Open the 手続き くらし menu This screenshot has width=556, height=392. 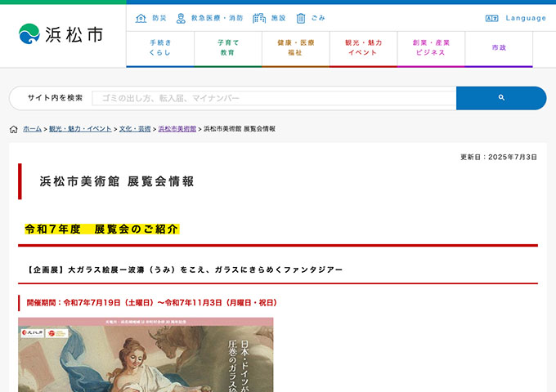click(x=160, y=48)
